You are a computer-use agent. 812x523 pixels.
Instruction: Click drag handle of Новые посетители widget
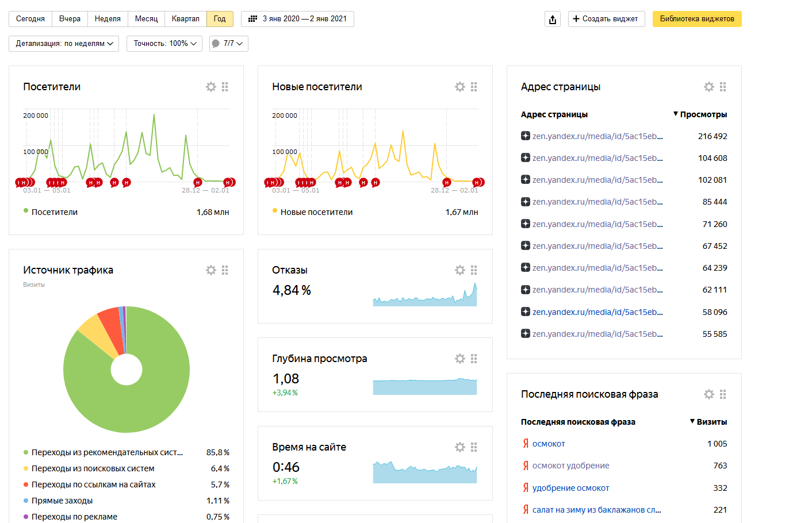click(x=474, y=87)
